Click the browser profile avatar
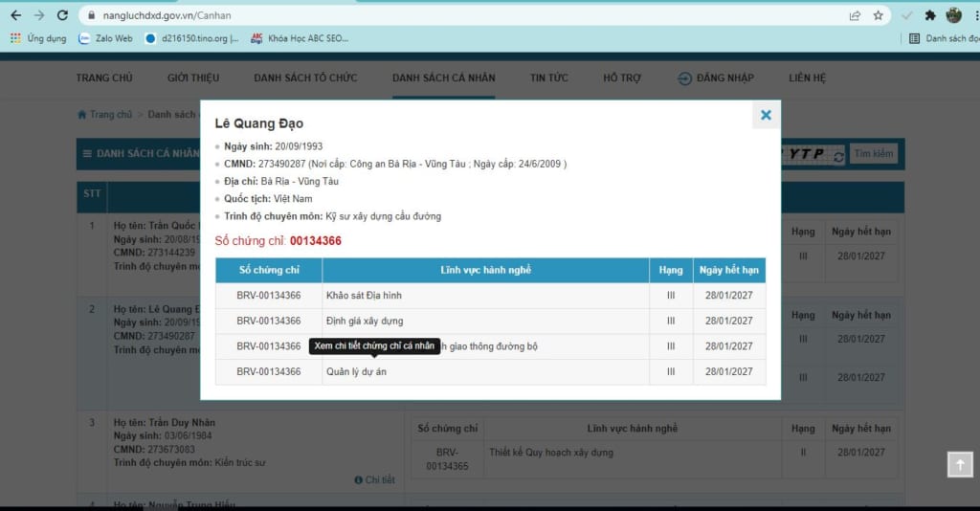The width and height of the screenshot is (980, 511). [953, 15]
